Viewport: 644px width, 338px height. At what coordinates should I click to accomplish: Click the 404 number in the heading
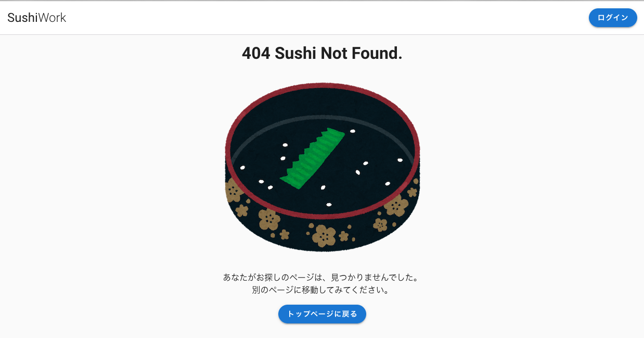pos(256,53)
